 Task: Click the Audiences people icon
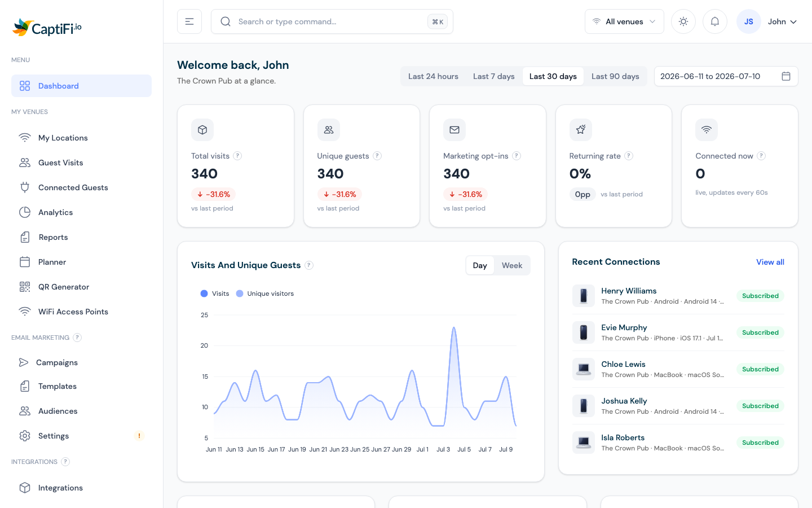(25, 411)
